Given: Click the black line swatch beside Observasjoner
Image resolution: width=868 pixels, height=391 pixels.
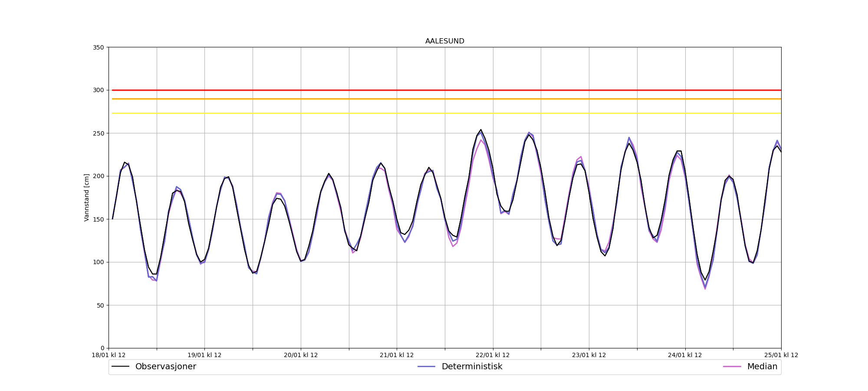Looking at the screenshot, I should point(121,367).
